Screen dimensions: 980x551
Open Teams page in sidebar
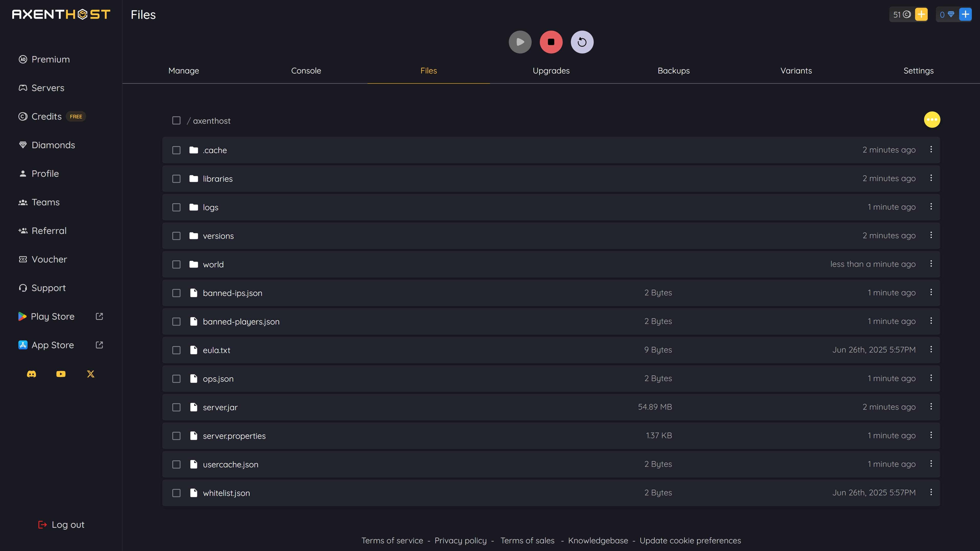(39, 202)
